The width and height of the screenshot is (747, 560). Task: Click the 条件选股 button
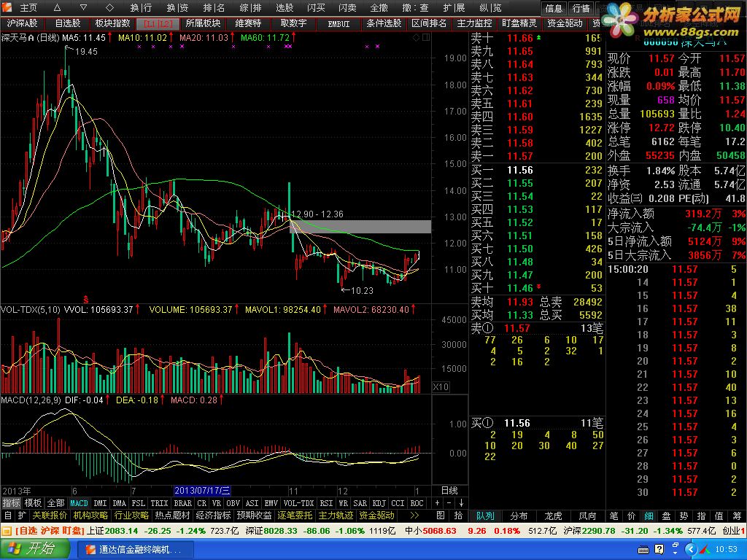(x=384, y=23)
